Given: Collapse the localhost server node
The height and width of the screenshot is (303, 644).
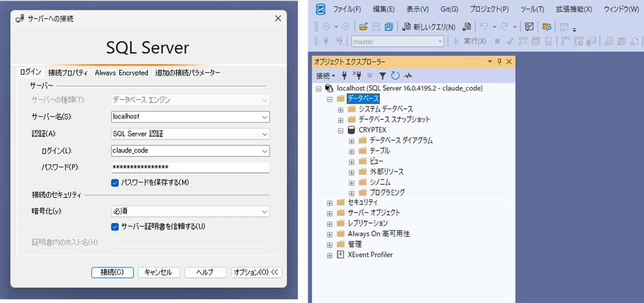Looking at the screenshot, I should pyautogui.click(x=318, y=89).
